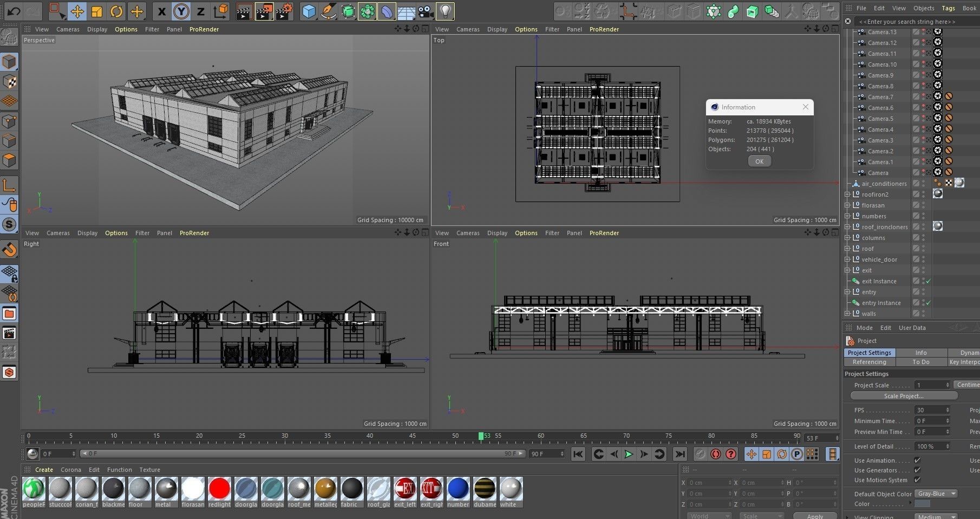Image resolution: width=980 pixels, height=519 pixels.
Task: Expand the numbers object
Action: click(847, 216)
